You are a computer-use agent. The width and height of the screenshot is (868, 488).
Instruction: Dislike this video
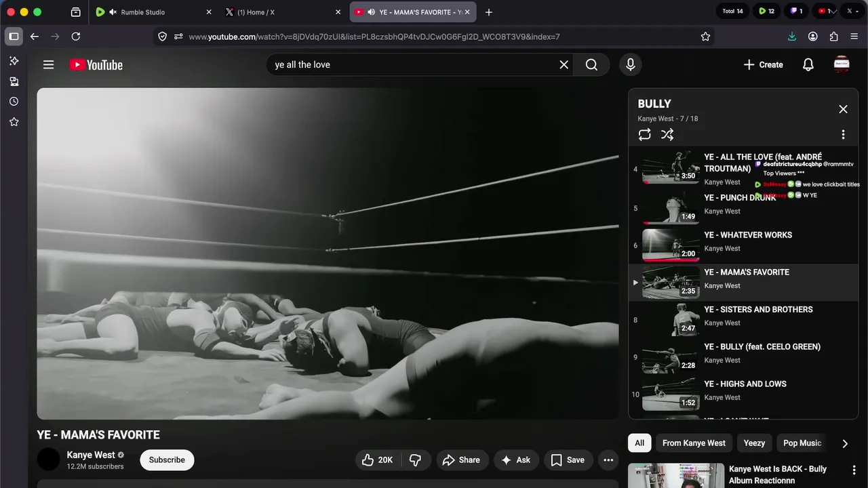pos(415,460)
